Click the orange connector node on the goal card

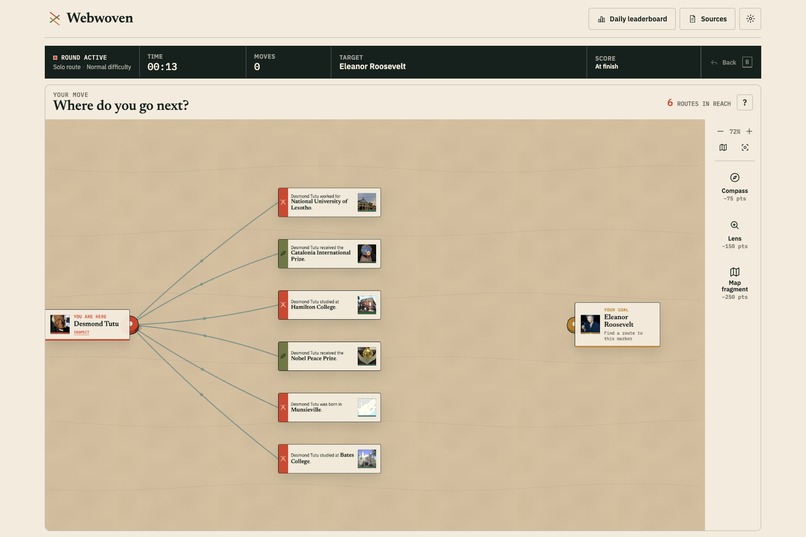(571, 324)
